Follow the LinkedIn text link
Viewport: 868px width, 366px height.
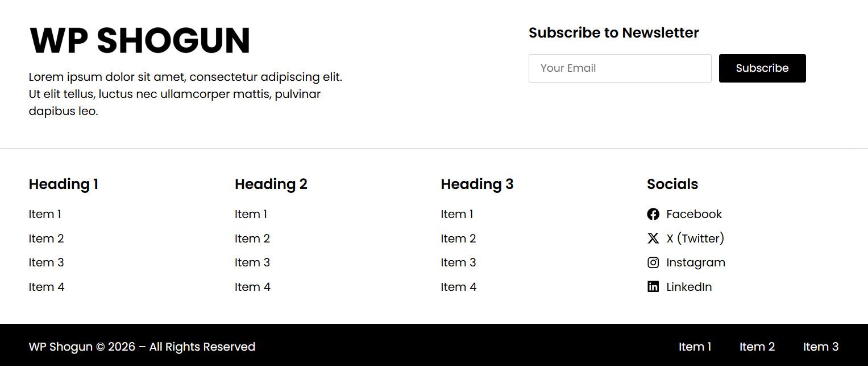pos(689,287)
